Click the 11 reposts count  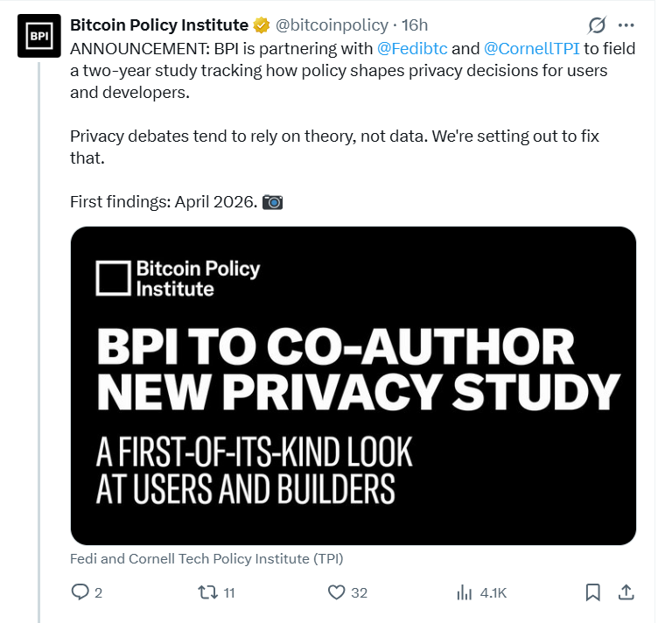(229, 592)
